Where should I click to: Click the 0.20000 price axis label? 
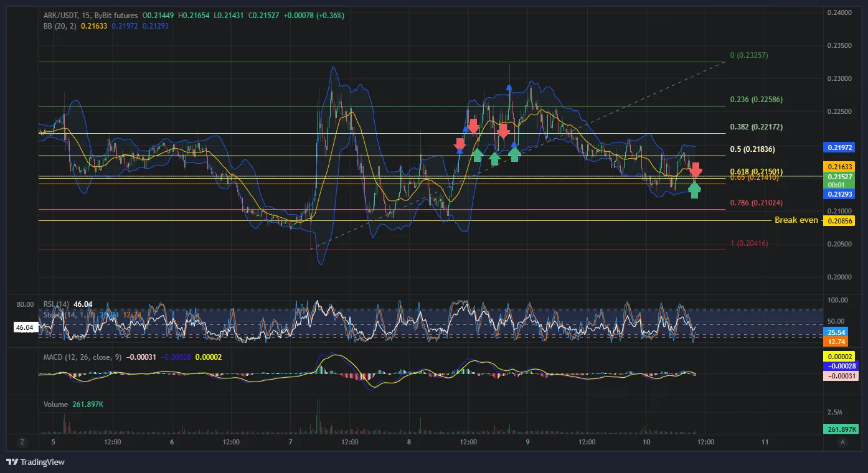pos(838,277)
